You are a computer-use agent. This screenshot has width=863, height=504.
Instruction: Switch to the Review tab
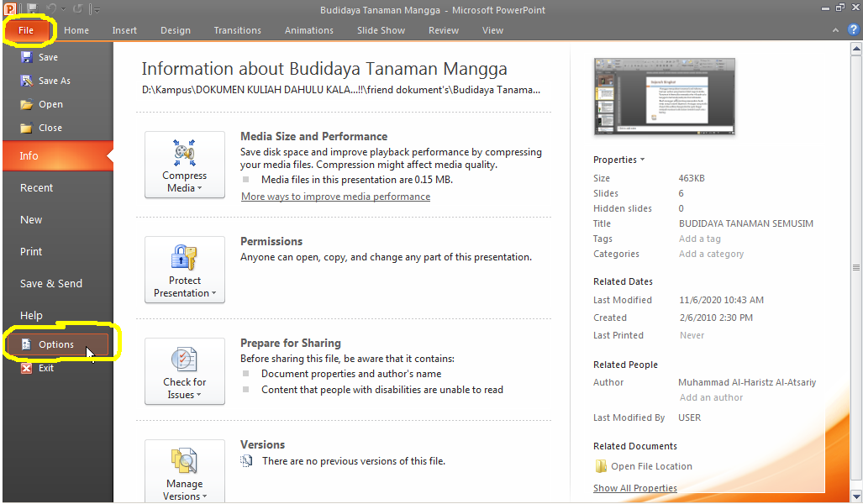click(x=444, y=30)
